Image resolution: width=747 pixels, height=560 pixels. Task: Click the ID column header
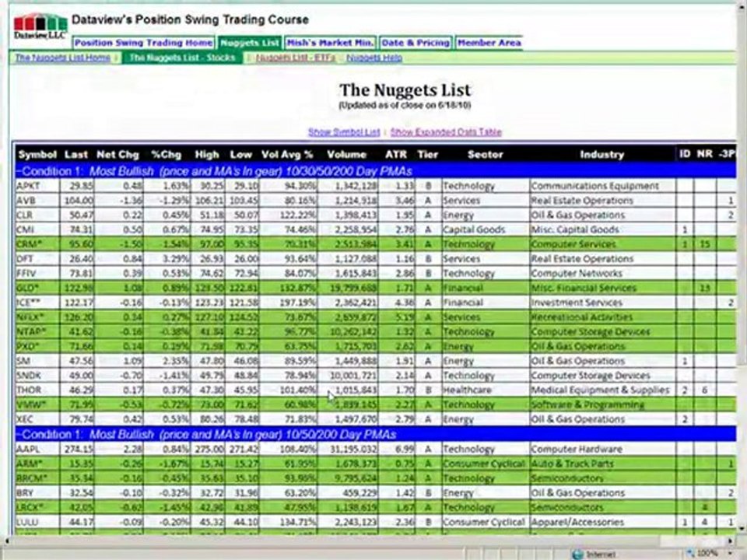click(x=685, y=154)
